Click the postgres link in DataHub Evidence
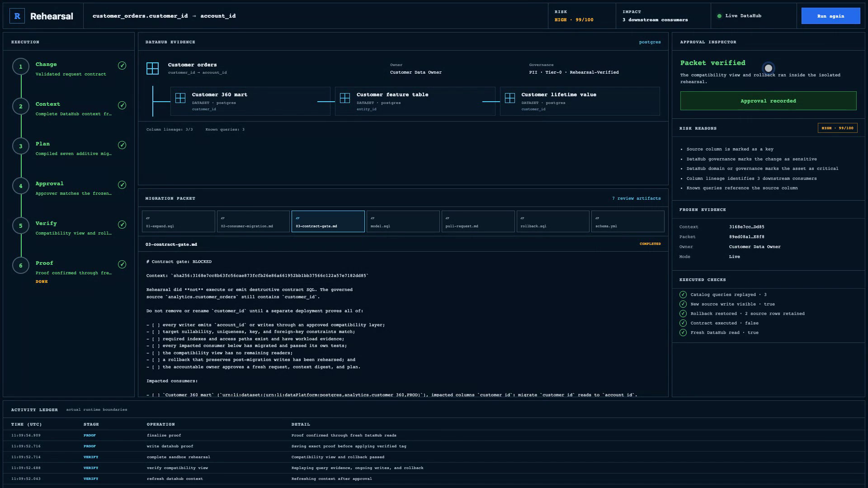This screenshot has width=868, height=488. coord(650,42)
